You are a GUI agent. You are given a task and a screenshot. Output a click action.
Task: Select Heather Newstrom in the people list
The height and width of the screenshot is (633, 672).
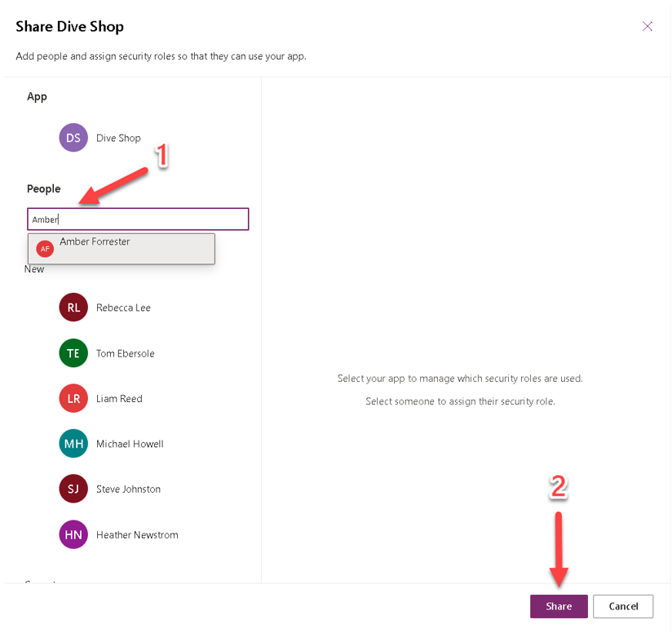[136, 534]
